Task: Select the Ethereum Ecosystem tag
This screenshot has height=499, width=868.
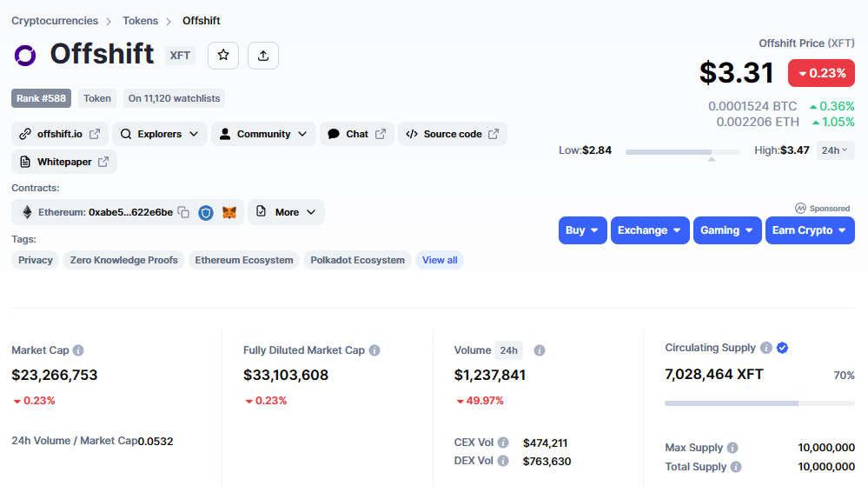Action: pyautogui.click(x=244, y=260)
